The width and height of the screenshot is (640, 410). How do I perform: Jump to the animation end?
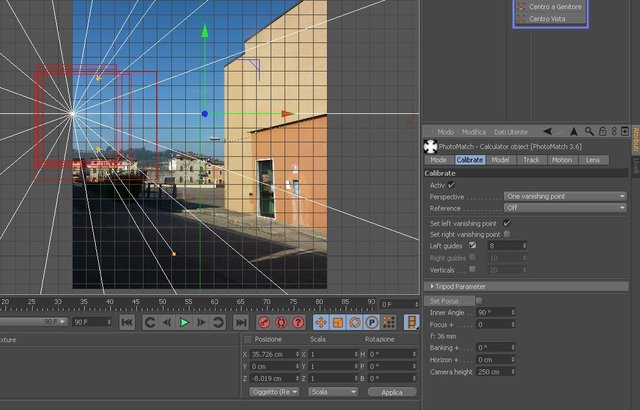point(240,322)
